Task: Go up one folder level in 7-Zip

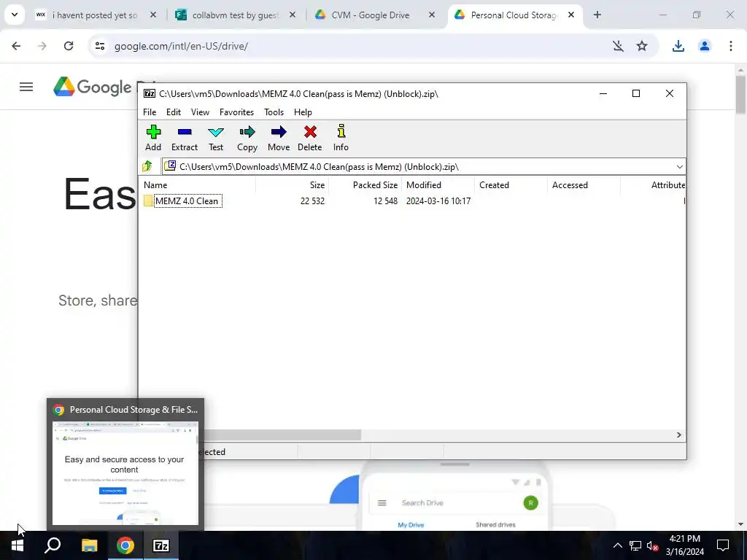Action: pos(147,166)
